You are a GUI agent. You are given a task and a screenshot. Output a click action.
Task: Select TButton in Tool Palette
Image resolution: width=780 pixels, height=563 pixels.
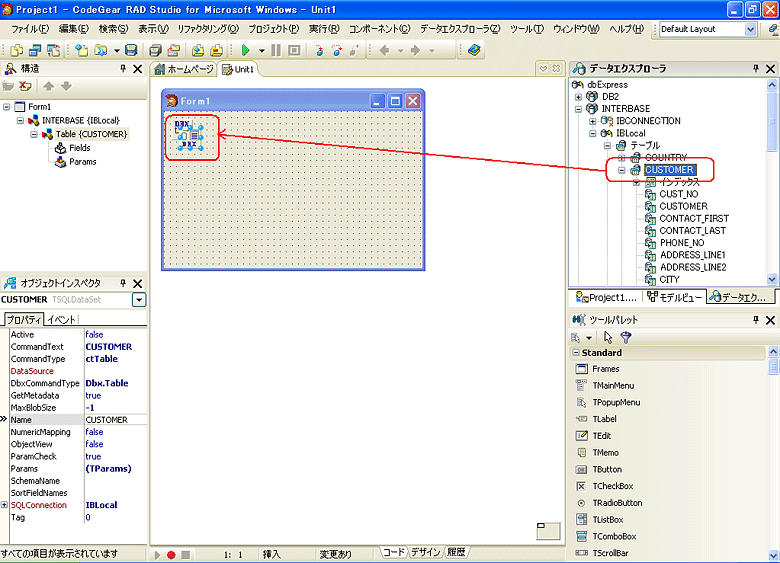(x=599, y=469)
